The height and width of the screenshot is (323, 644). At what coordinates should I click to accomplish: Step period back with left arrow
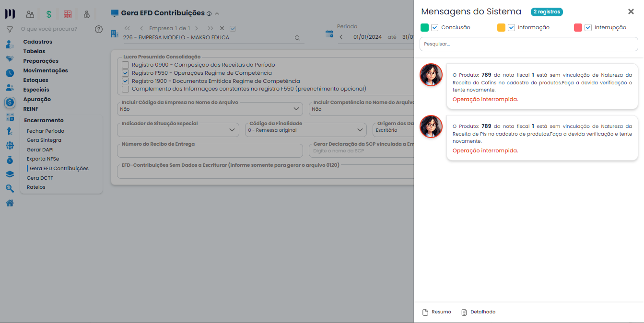pyautogui.click(x=341, y=37)
